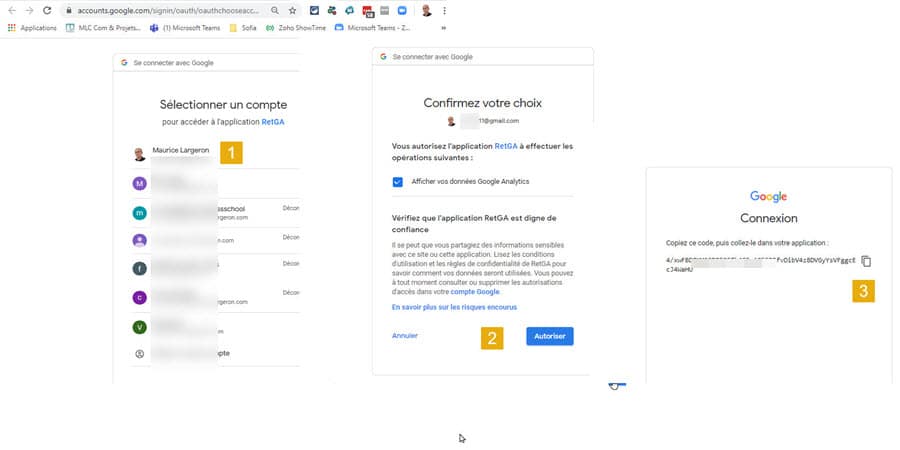Click the gmail.com account chip
This screenshot has width=900, height=450.
[x=483, y=121]
